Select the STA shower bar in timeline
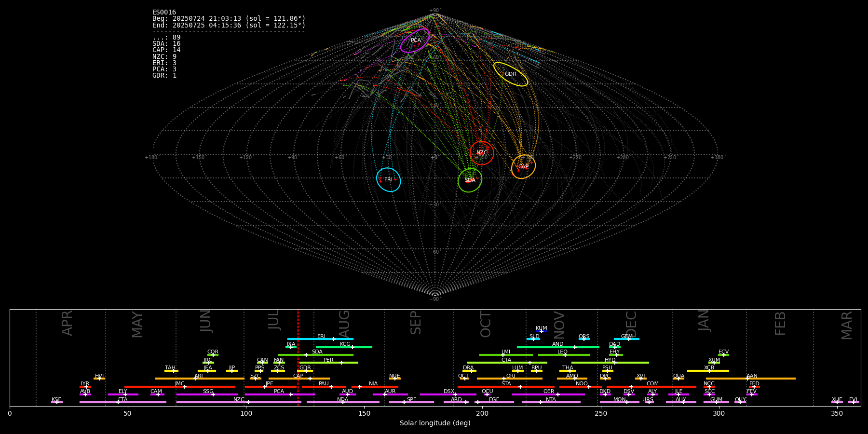This screenshot has width=868, height=434. [x=506, y=386]
